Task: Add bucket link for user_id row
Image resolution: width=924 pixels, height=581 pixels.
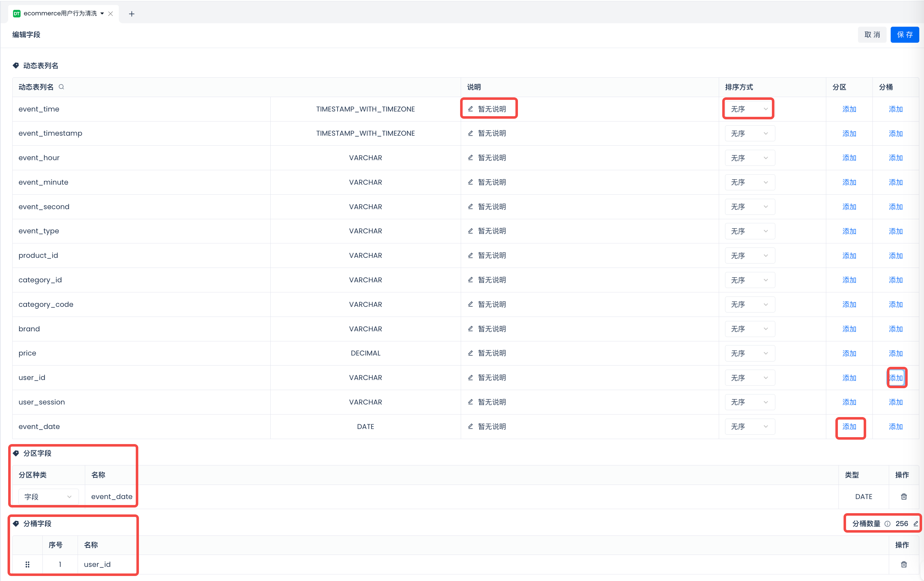Action: coord(896,378)
